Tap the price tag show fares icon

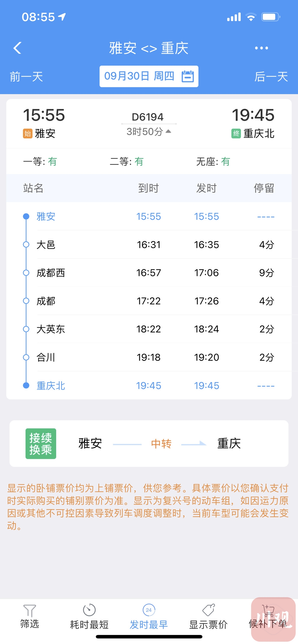pyautogui.click(x=208, y=610)
